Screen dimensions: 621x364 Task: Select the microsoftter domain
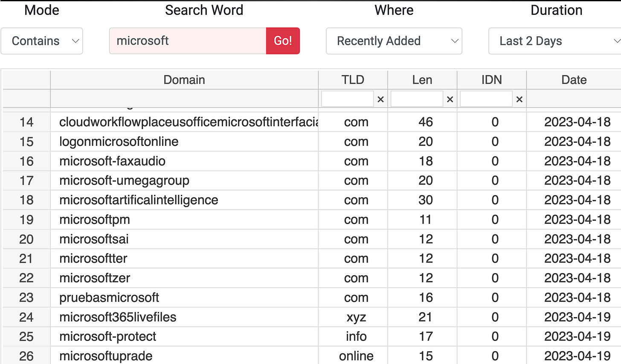tap(93, 258)
